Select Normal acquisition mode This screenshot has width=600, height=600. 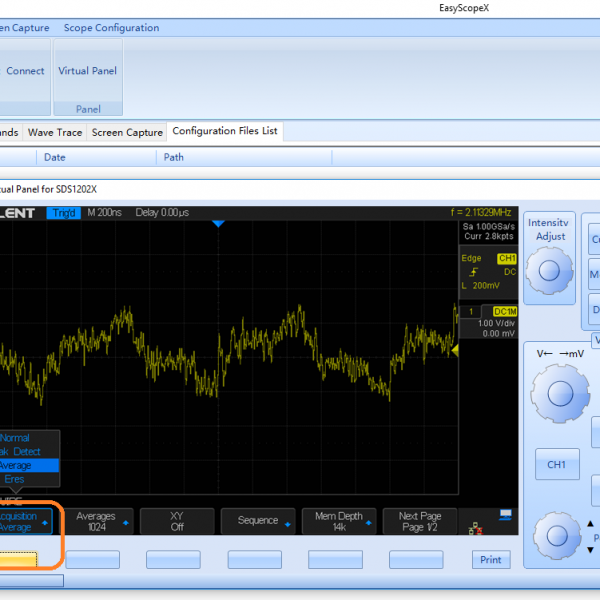(x=17, y=438)
